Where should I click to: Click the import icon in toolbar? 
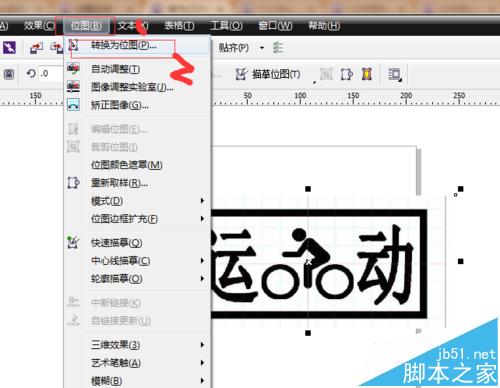36,48
